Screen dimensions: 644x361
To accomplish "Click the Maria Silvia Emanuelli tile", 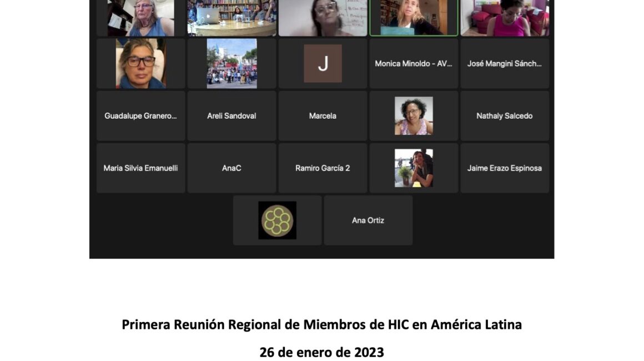I will click(x=141, y=168).
